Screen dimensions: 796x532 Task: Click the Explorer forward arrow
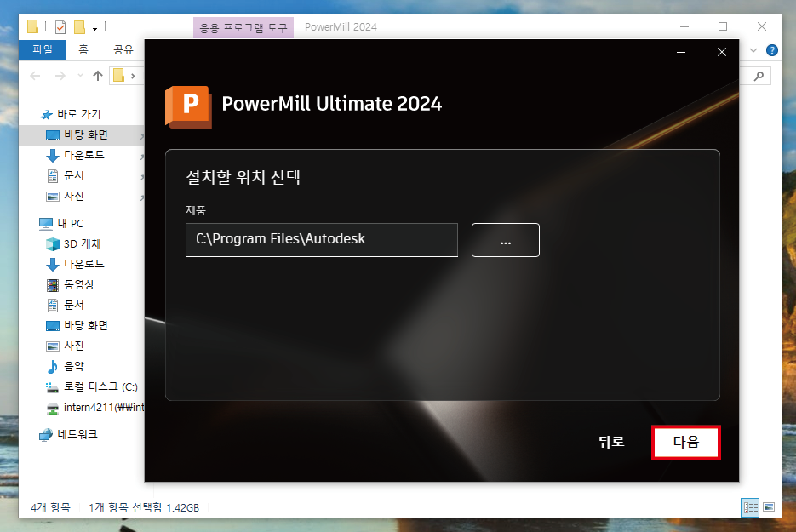click(x=60, y=76)
